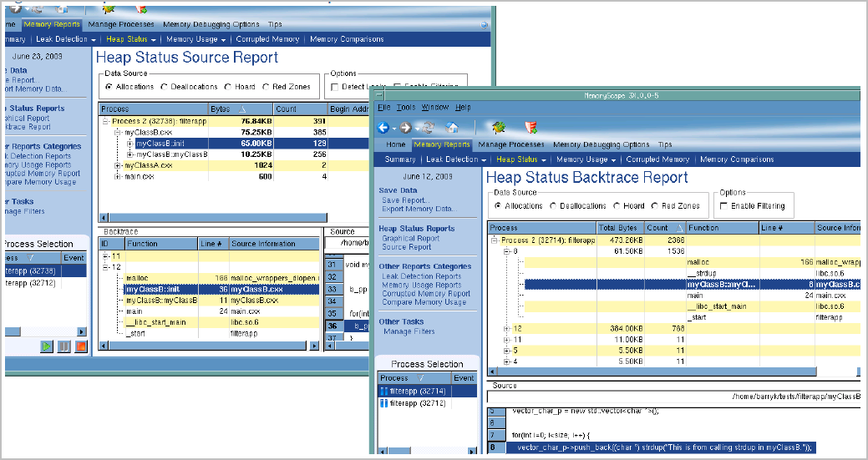Screen dimensions: 868x460
Task: Open Memory Usage dropdown in front window
Action: 586,159
